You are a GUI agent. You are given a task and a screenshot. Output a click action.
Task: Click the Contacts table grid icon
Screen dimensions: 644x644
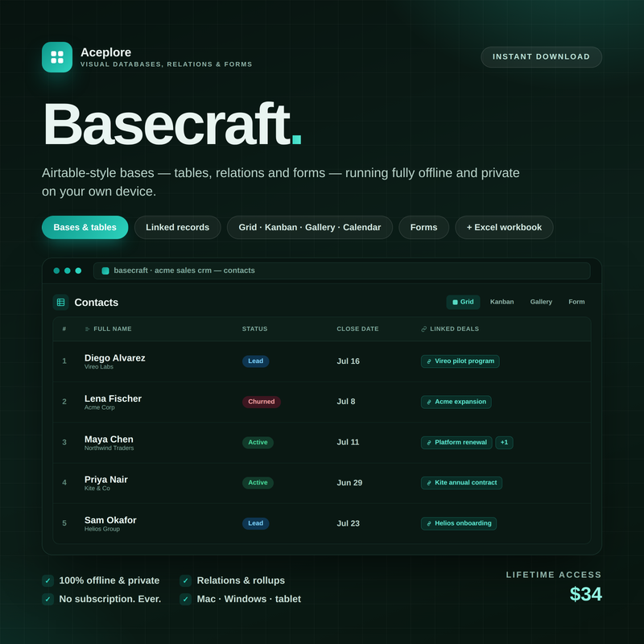(61, 303)
